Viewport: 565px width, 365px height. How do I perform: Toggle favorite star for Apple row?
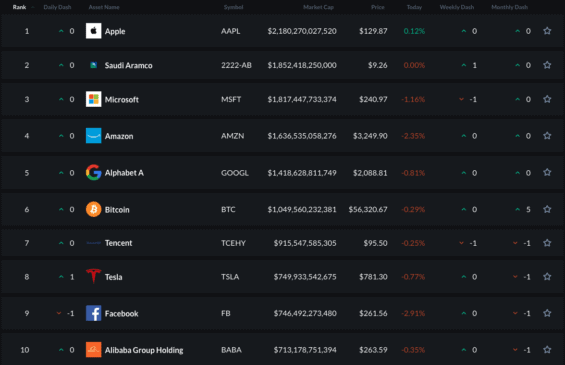(x=547, y=31)
